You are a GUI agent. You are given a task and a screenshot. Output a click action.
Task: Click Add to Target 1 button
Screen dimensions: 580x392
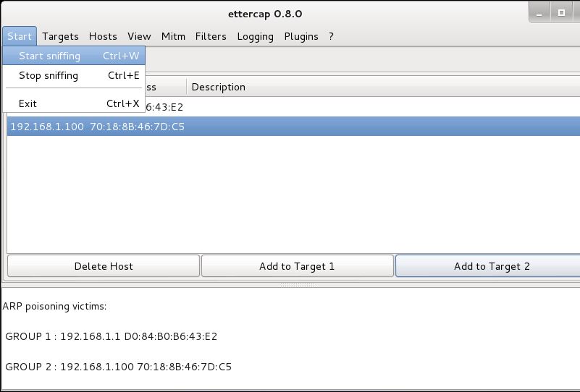pos(297,266)
